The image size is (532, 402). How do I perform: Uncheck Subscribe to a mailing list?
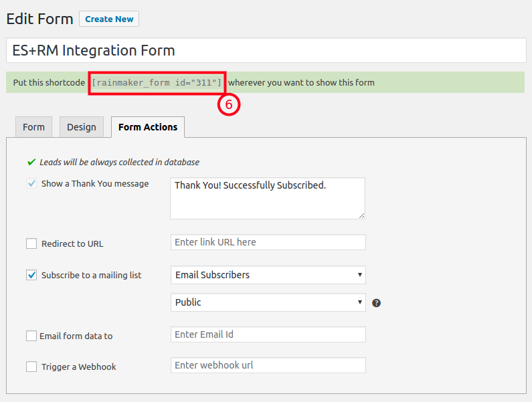(31, 275)
